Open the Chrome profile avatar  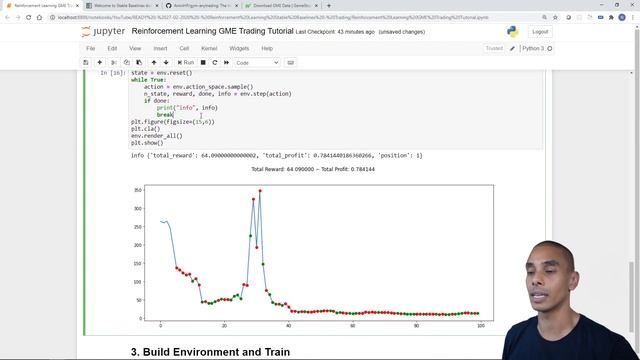pyautogui.click(x=622, y=18)
